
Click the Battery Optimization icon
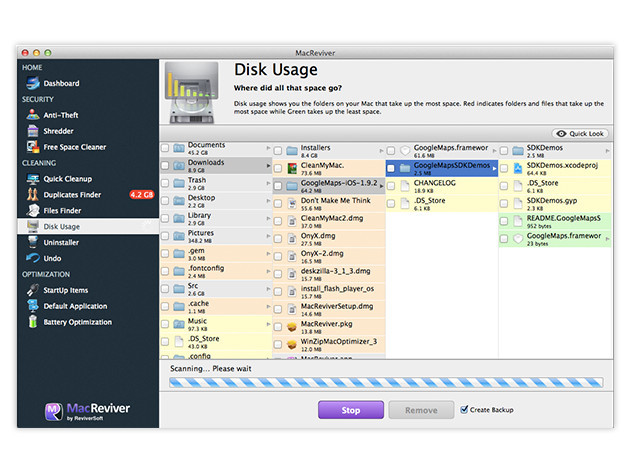[x=33, y=321]
